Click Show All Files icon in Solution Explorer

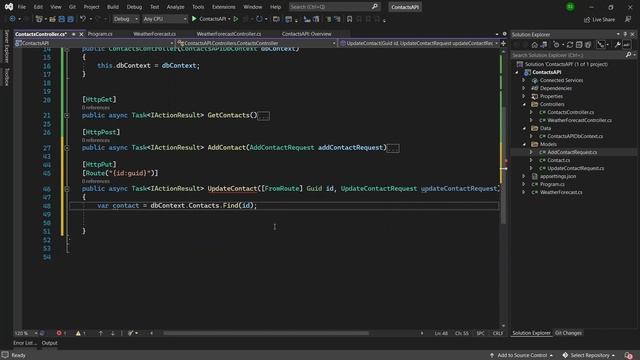pyautogui.click(x=588, y=45)
